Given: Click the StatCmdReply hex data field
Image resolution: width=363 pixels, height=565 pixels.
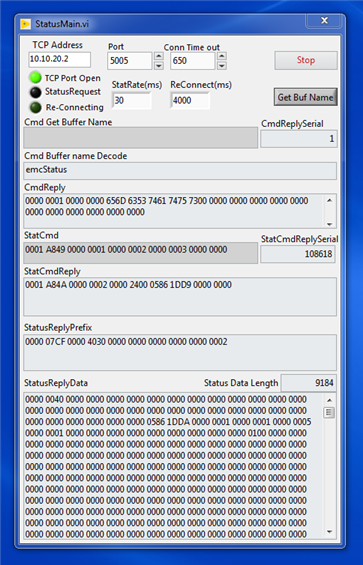Looking at the screenshot, I should pos(180,297).
